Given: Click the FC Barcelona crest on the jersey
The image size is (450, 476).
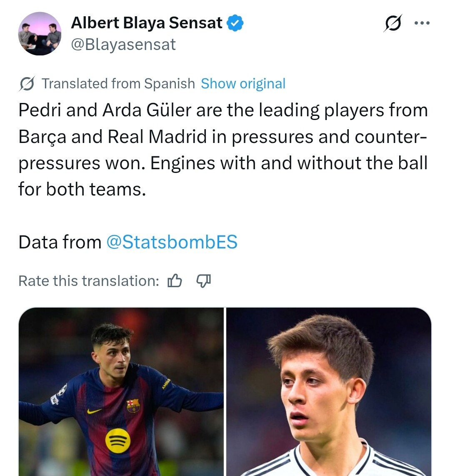Looking at the screenshot, I should click(133, 405).
